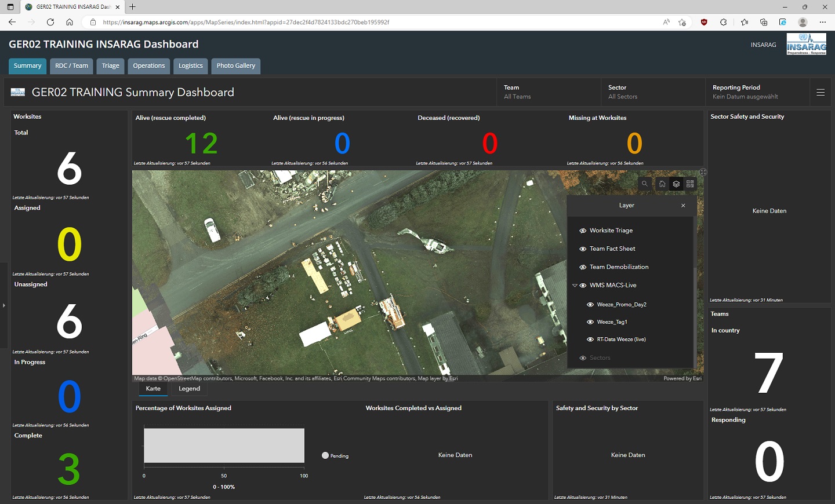Open the Reporting Period date selector
The height and width of the screenshot is (504, 835).
[x=757, y=92]
